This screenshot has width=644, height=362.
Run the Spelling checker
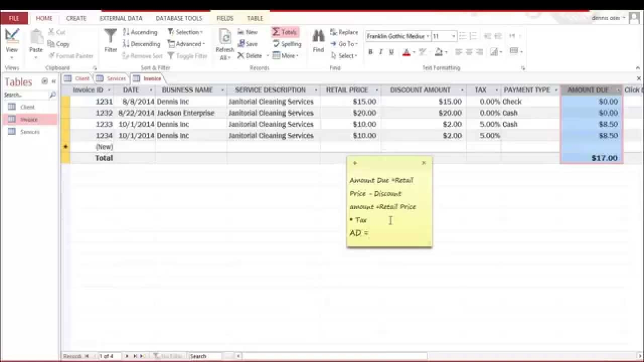[286, 44]
